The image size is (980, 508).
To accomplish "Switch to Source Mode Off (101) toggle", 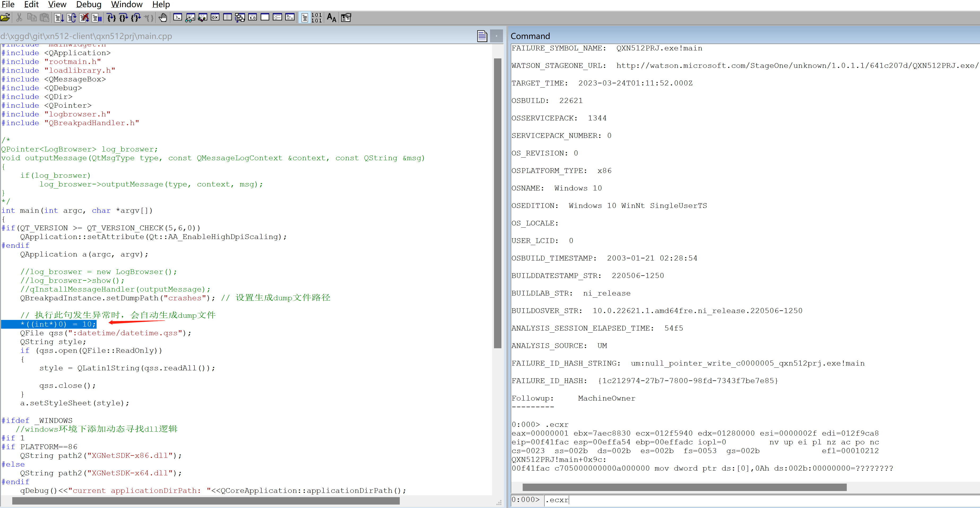I will tap(316, 18).
